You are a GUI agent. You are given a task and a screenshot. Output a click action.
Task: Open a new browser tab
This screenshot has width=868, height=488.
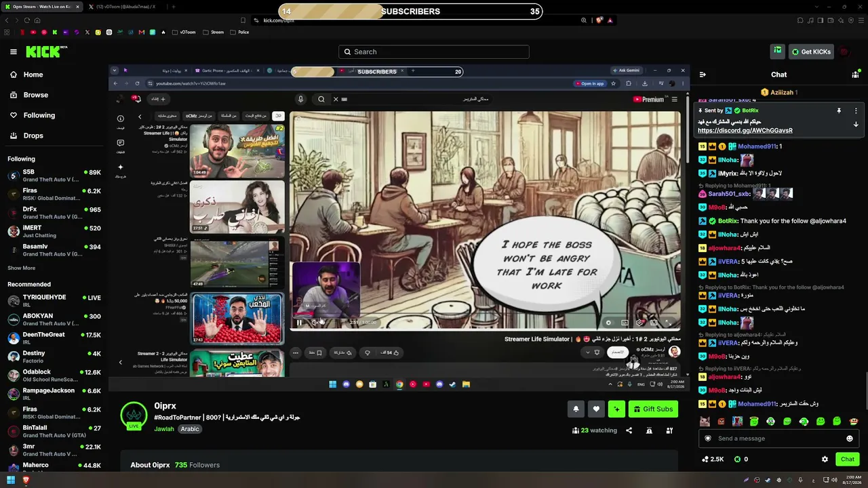(173, 7)
